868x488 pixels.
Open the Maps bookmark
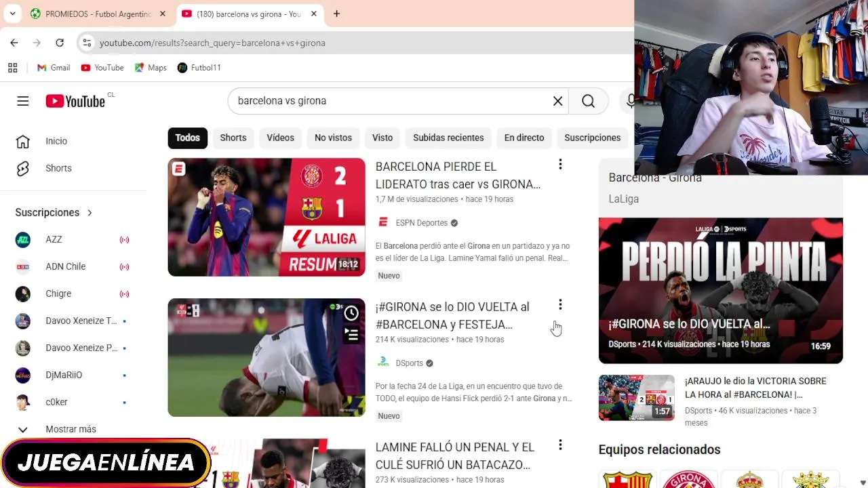(151, 68)
